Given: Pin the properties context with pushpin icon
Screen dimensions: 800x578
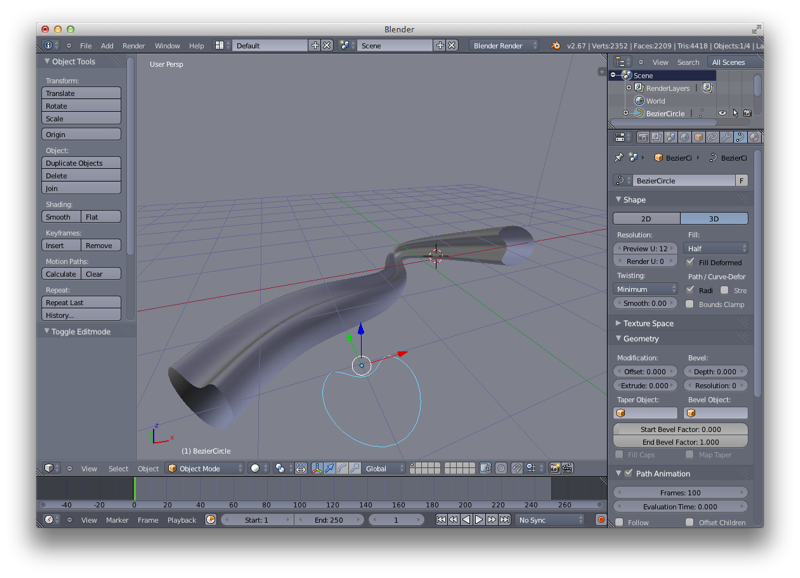Looking at the screenshot, I should [x=619, y=158].
